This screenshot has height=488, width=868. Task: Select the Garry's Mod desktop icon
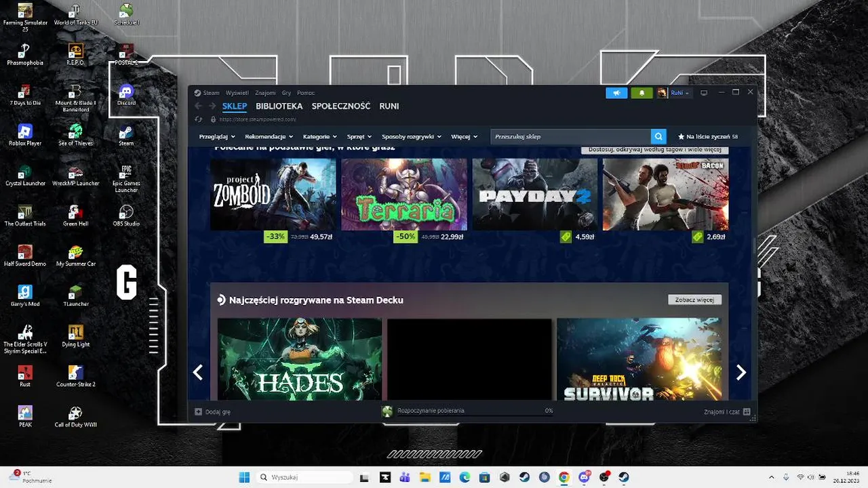(x=25, y=296)
